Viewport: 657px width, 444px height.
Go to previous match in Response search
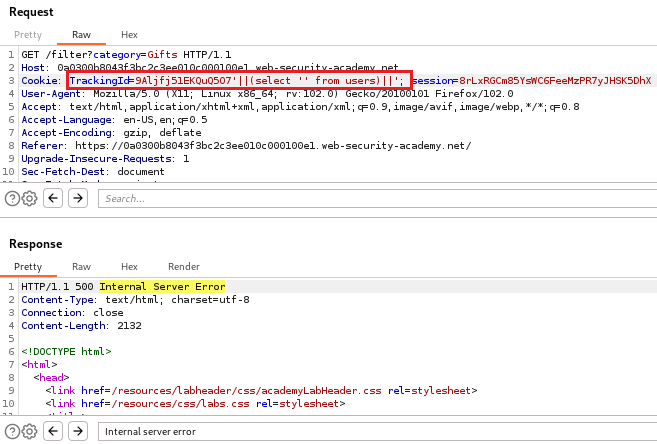(x=53, y=431)
